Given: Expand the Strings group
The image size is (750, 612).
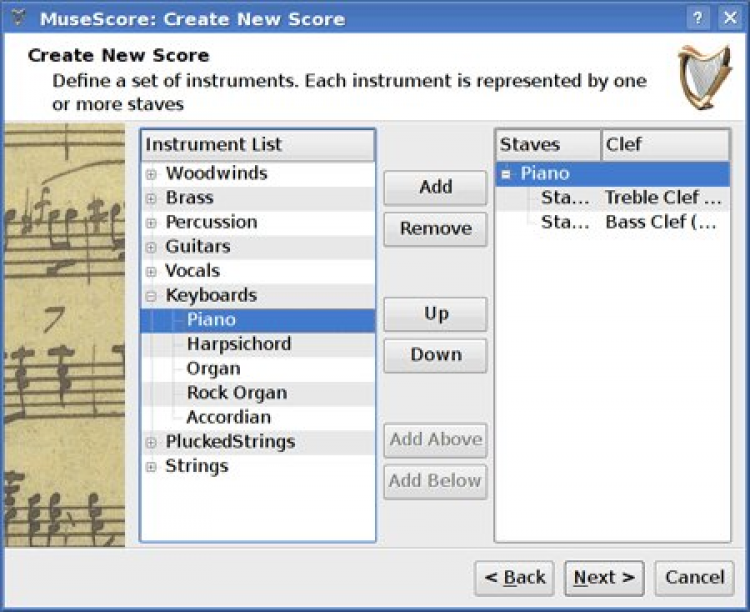Looking at the screenshot, I should point(152,467).
